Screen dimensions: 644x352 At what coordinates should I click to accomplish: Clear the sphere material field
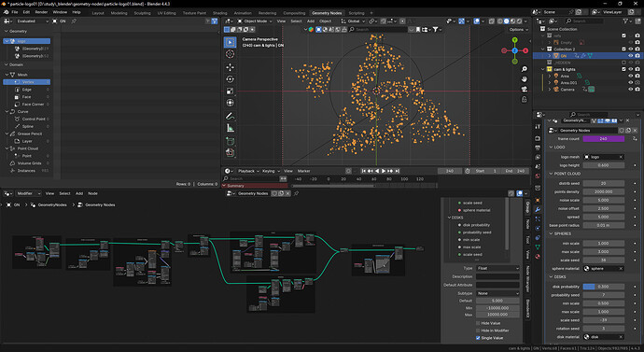click(x=621, y=269)
